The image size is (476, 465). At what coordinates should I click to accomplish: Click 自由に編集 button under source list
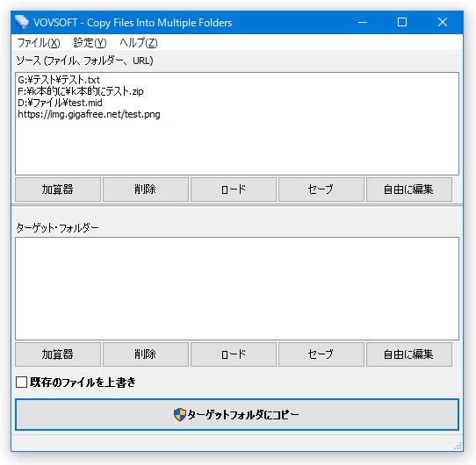(409, 190)
